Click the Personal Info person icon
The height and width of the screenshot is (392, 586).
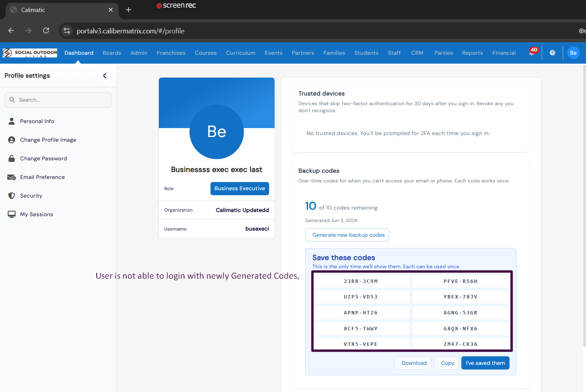pos(12,121)
